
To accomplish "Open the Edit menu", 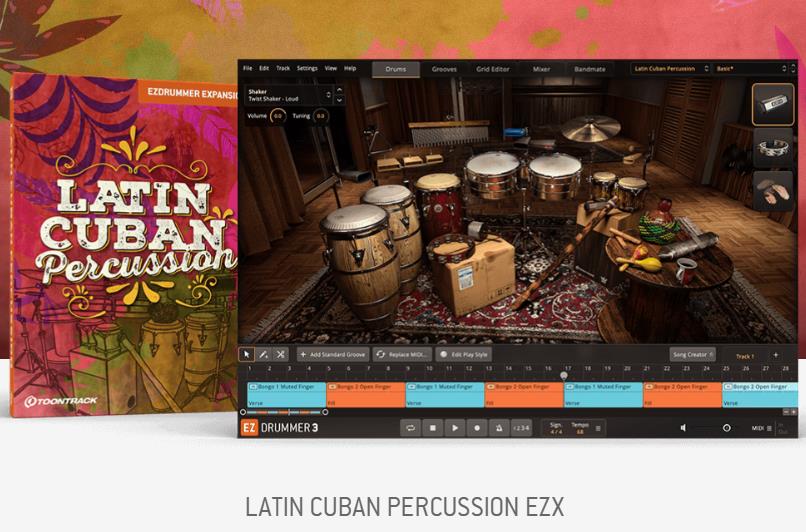I will pyautogui.click(x=264, y=68).
